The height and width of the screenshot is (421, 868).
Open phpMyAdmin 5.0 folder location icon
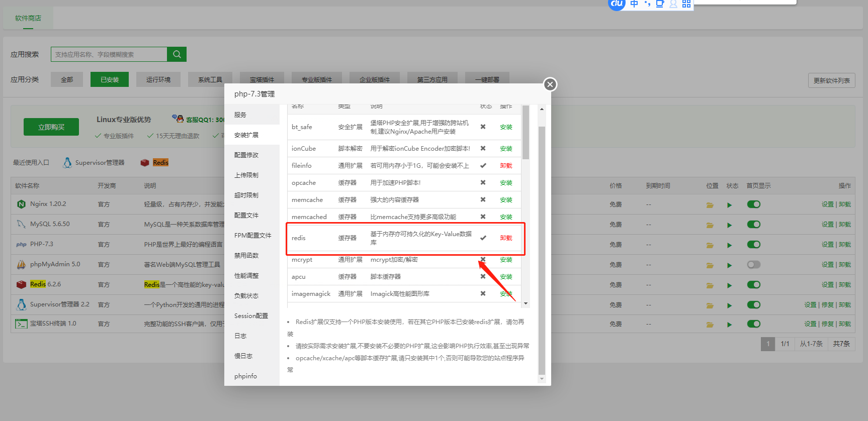(x=710, y=265)
